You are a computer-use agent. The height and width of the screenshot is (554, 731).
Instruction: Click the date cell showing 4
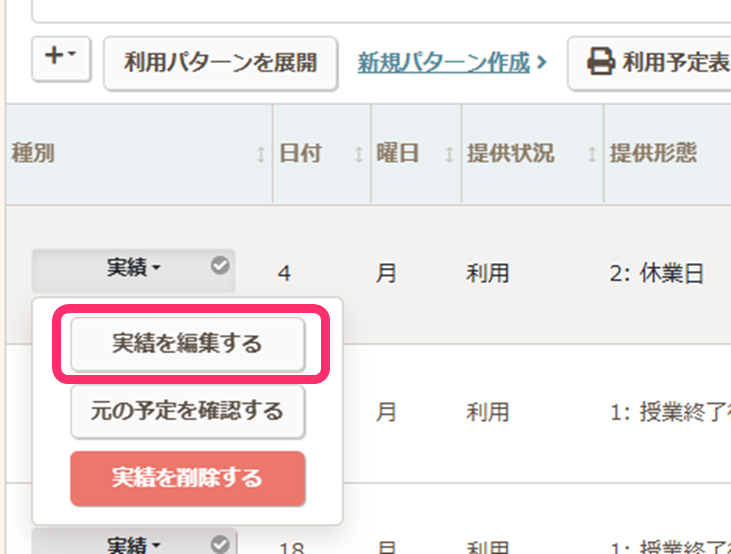pyautogui.click(x=285, y=273)
